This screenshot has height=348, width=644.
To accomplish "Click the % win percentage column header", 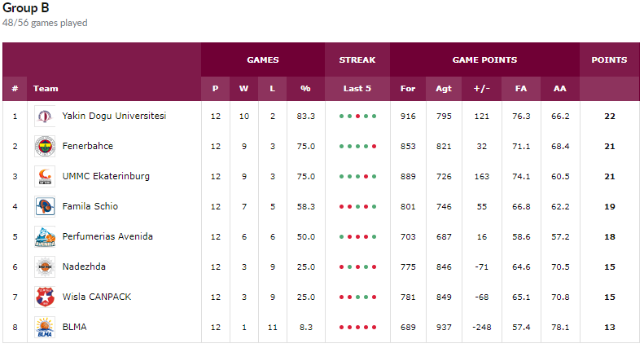I will click(305, 89).
